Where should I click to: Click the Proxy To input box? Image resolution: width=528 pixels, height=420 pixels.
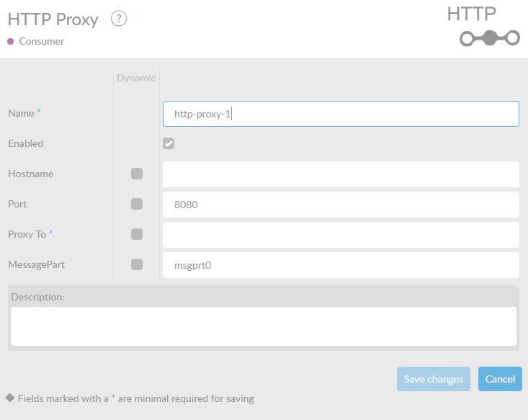(341, 235)
